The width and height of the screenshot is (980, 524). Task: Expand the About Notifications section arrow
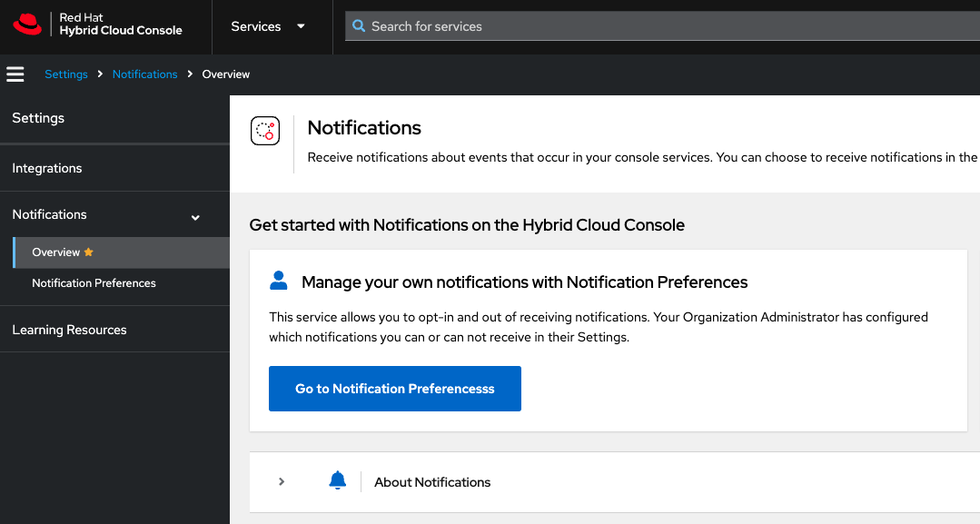point(282,482)
